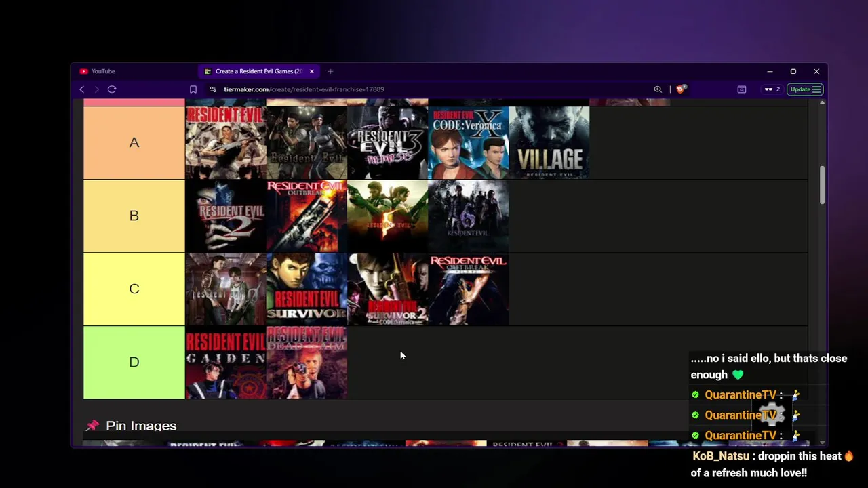This screenshot has height=488, width=868.
Task: Select the Resident Evil 2 cover
Action: (226, 216)
